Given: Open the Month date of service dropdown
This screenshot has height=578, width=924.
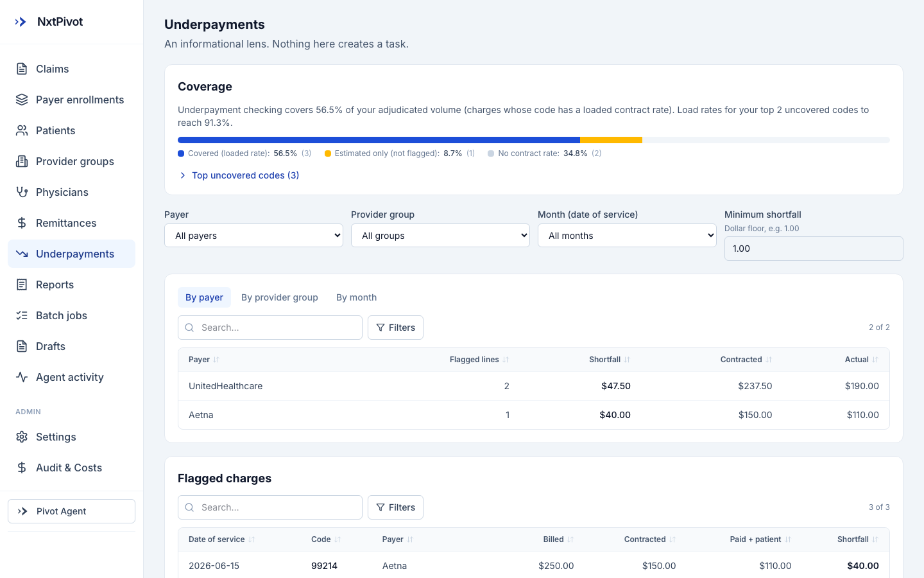Looking at the screenshot, I should pos(627,236).
